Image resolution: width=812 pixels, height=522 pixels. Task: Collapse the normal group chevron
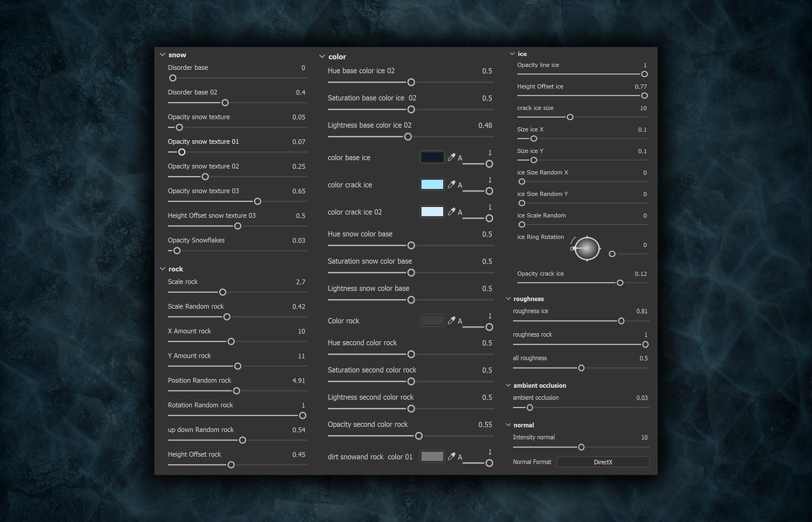pos(508,425)
